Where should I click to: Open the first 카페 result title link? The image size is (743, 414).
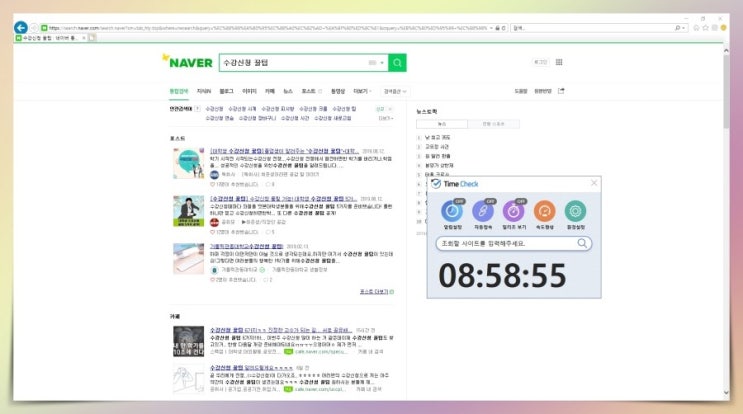(281, 330)
